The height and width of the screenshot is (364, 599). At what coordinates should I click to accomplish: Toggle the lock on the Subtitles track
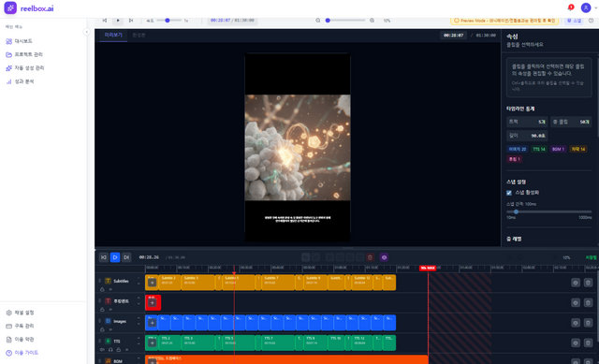click(102, 289)
